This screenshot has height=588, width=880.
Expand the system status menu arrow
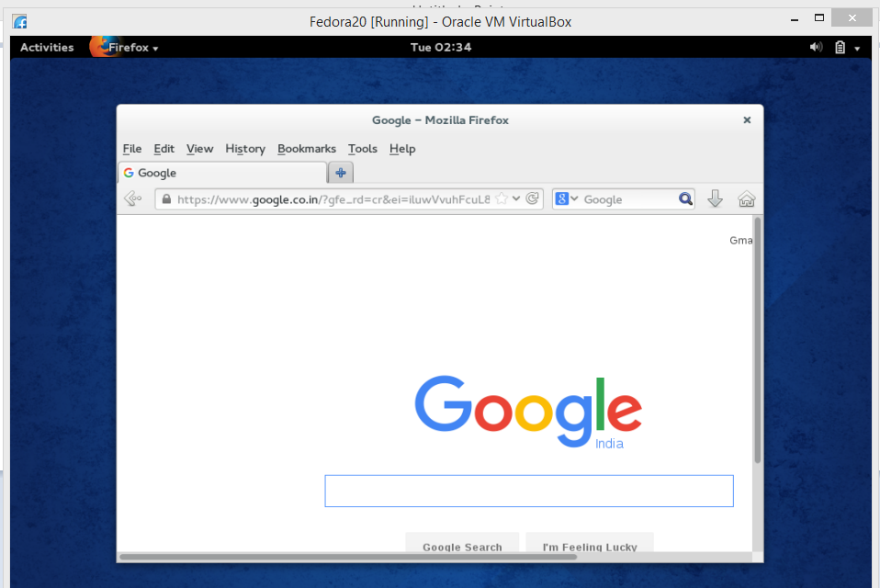(857, 49)
